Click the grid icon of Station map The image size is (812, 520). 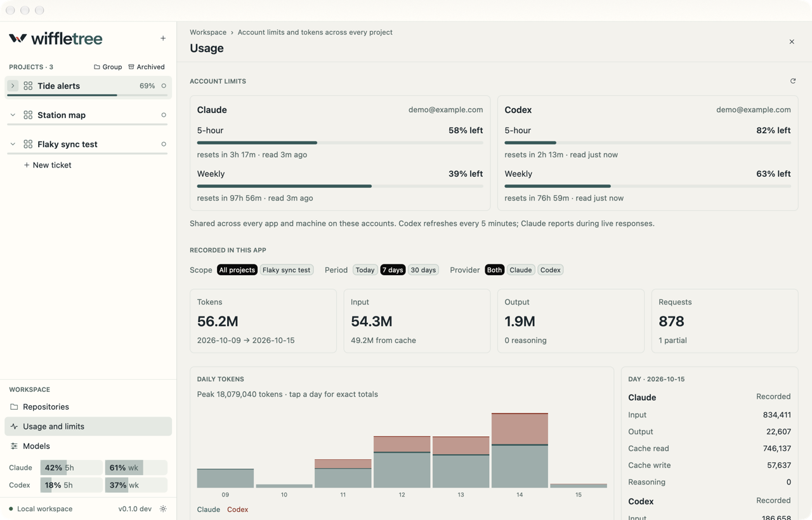(28, 115)
